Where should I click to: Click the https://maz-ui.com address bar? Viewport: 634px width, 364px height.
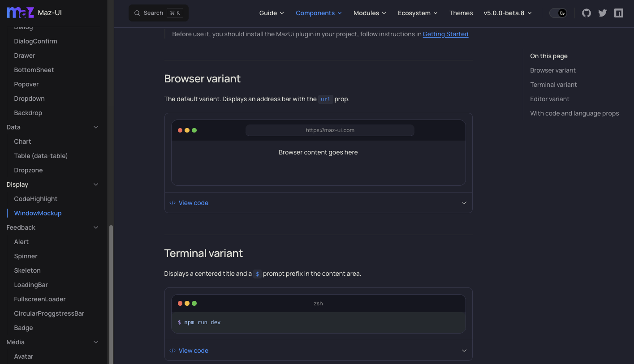click(x=330, y=130)
